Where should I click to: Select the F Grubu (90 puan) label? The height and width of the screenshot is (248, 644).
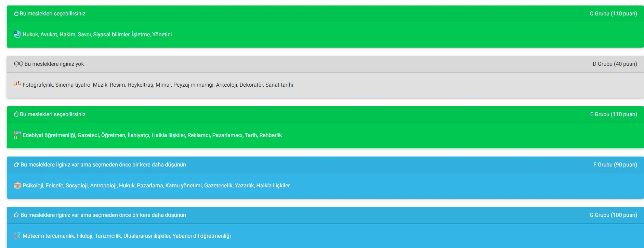615,165
